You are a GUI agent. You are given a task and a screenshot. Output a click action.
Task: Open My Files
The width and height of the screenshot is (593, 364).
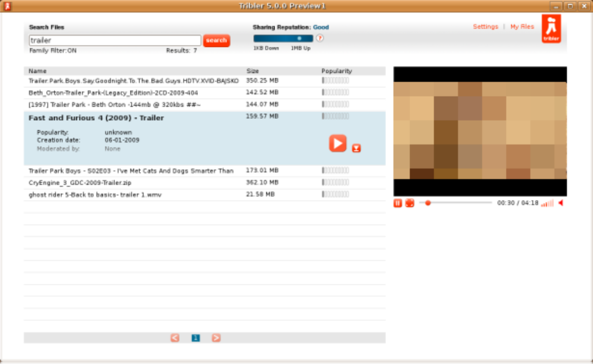tap(522, 27)
